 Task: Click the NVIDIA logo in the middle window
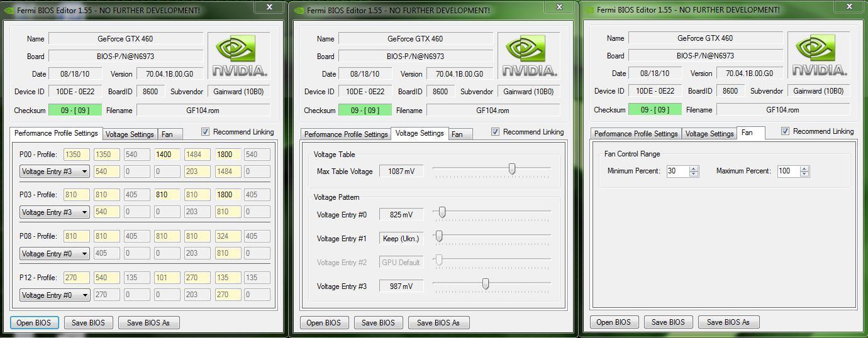530,55
